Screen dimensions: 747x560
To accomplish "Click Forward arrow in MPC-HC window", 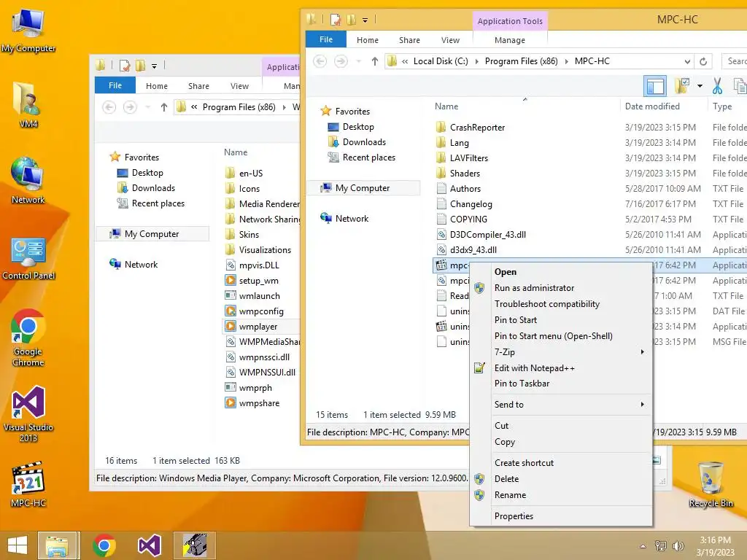I will pyautogui.click(x=341, y=61).
